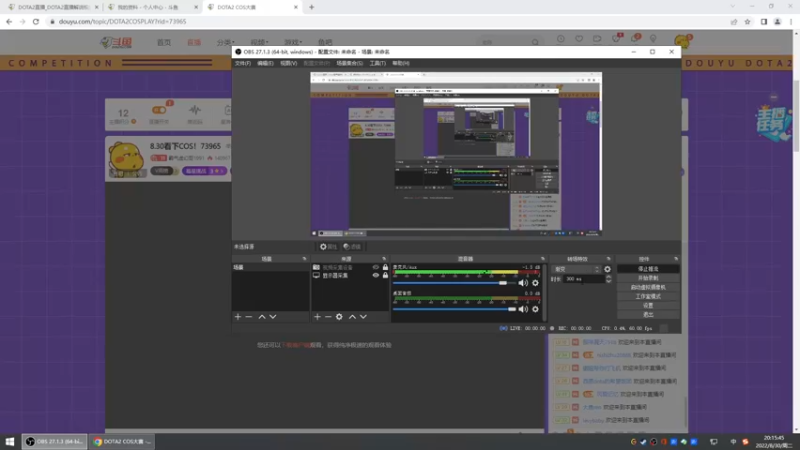This screenshot has height=450, width=800.
Task: Pop out the Audio Mixer (混音器) dock
Action: pyautogui.click(x=542, y=259)
